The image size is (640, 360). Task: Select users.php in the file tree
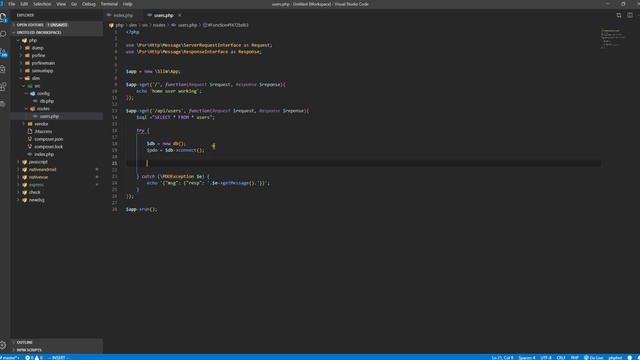pyautogui.click(x=57, y=116)
